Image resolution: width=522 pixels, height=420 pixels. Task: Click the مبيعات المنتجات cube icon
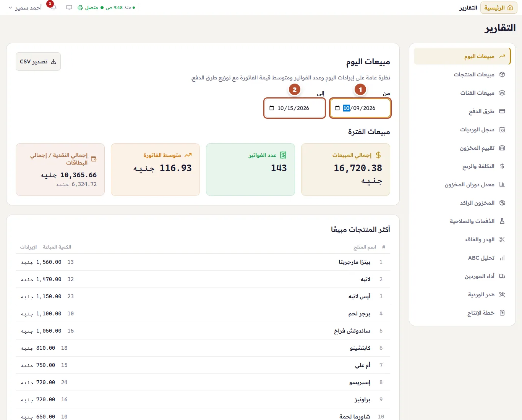(502, 74)
